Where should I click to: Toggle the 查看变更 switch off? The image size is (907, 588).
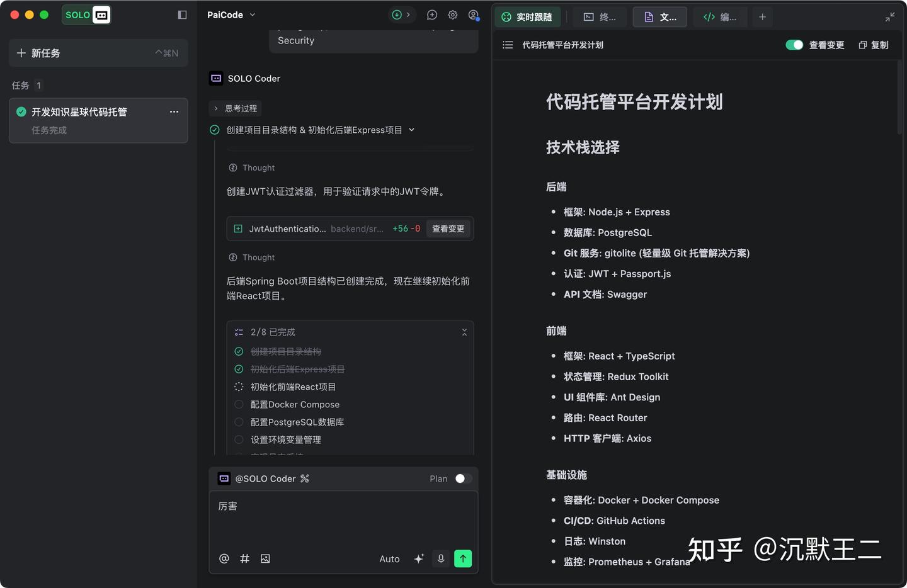click(794, 45)
